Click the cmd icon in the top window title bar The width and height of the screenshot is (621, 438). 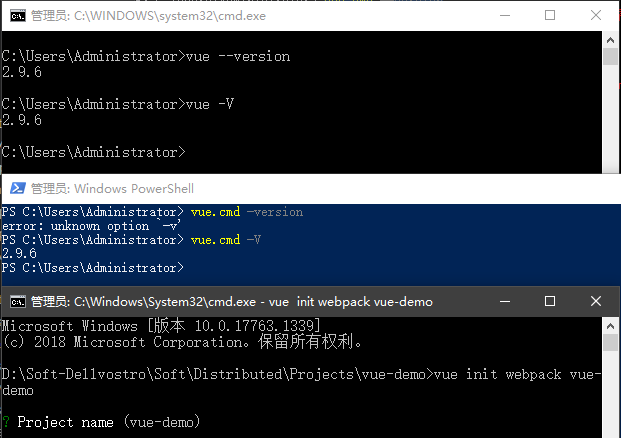pyautogui.click(x=18, y=16)
